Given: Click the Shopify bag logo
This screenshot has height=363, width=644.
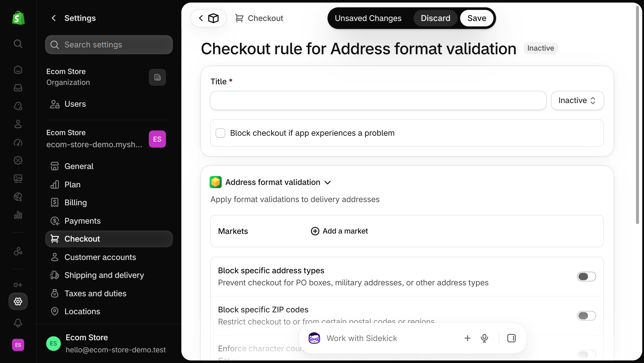Looking at the screenshot, I should (x=18, y=18).
